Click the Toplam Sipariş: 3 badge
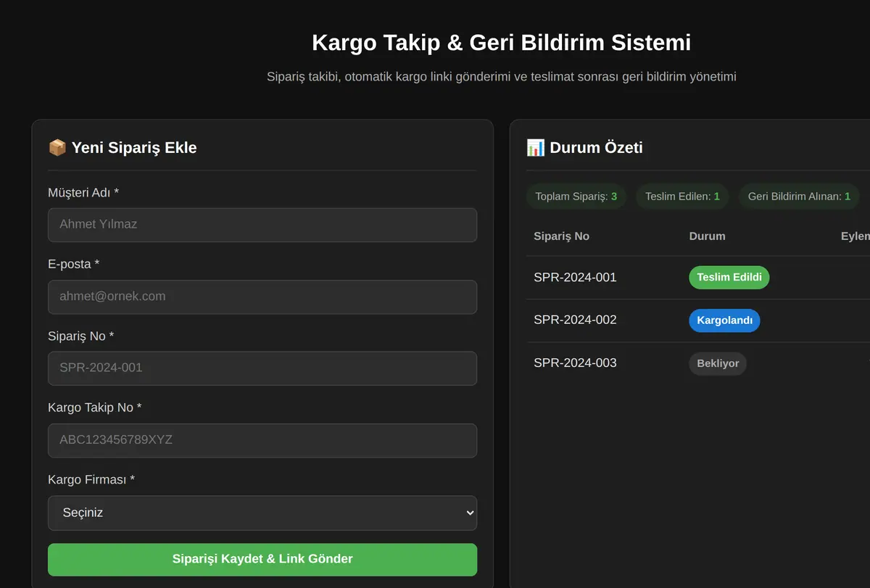Viewport: 870px width, 588px height. point(576,196)
